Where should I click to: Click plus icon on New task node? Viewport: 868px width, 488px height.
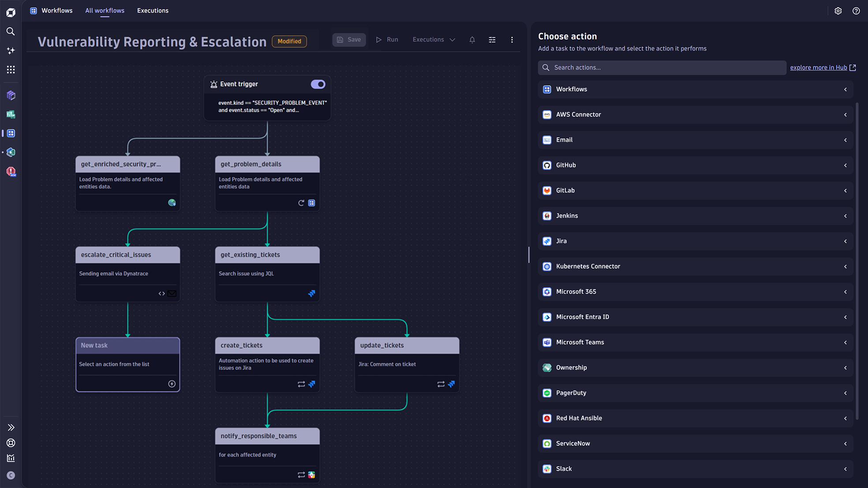(172, 384)
